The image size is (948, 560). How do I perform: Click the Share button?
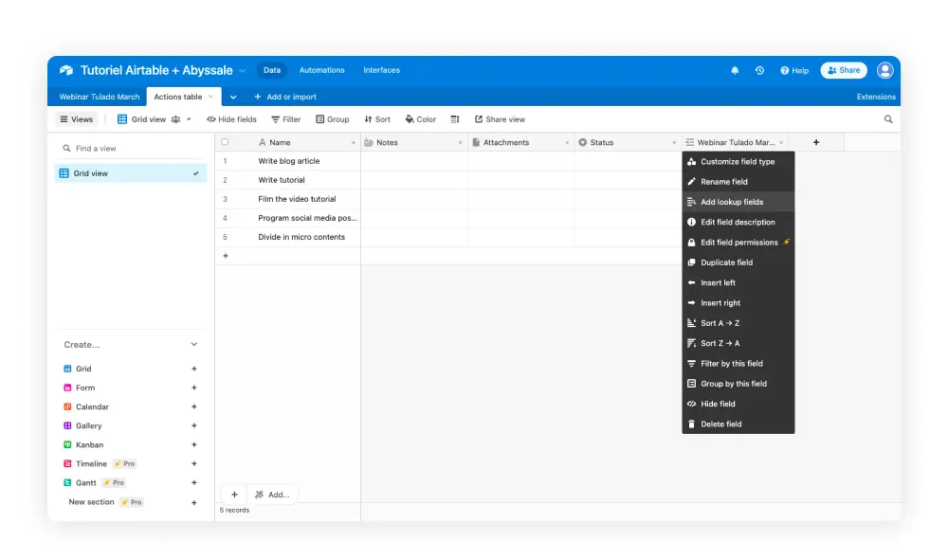click(844, 71)
